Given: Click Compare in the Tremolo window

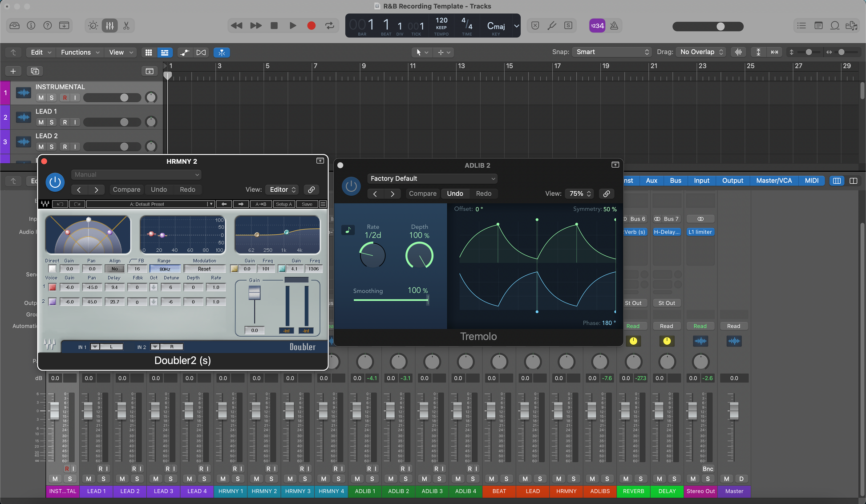Looking at the screenshot, I should [422, 194].
